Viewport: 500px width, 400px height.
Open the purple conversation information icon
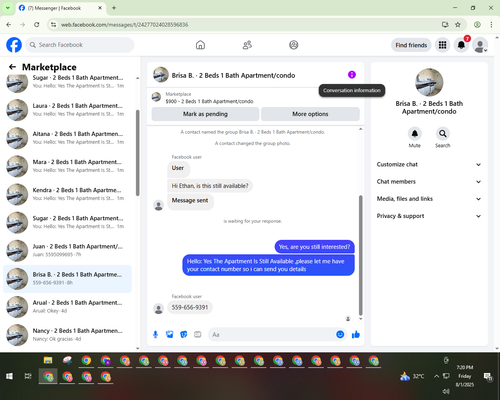352,75
